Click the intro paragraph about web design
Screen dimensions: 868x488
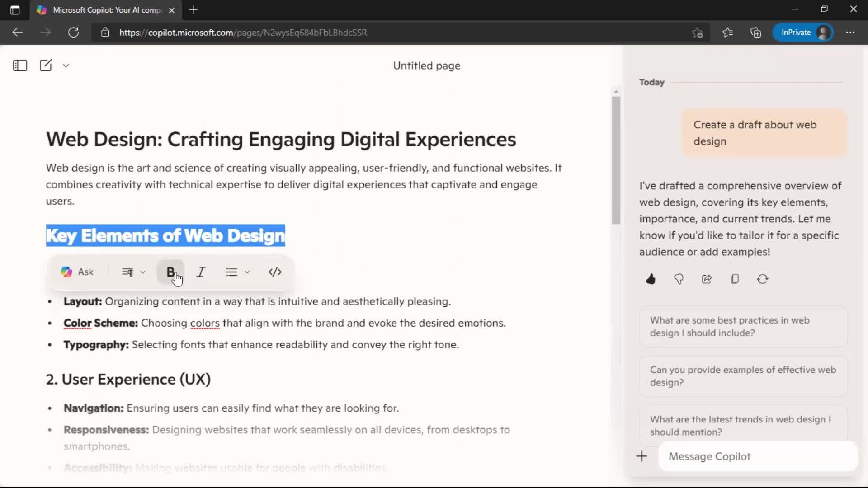click(304, 184)
